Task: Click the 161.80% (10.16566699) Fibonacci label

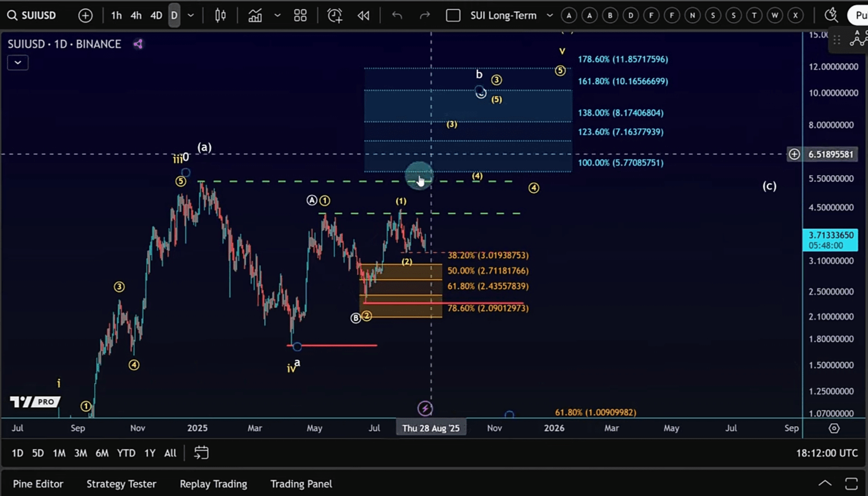Action: [x=623, y=81]
